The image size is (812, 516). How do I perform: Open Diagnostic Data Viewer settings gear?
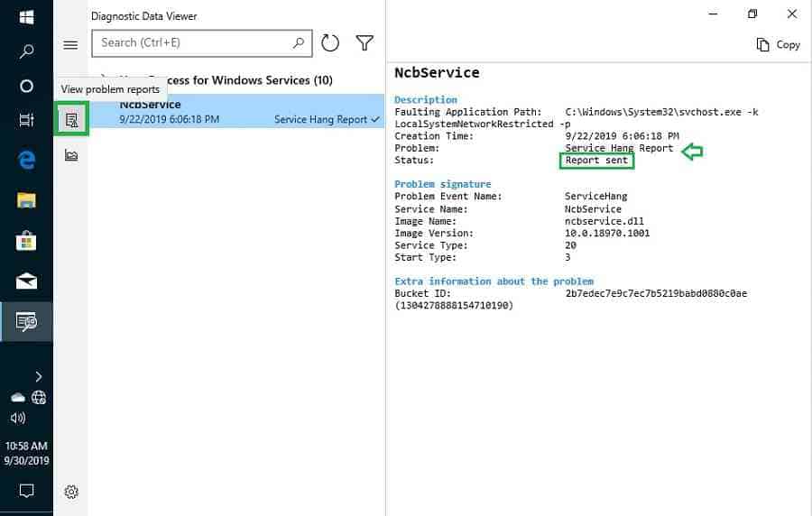point(71,491)
